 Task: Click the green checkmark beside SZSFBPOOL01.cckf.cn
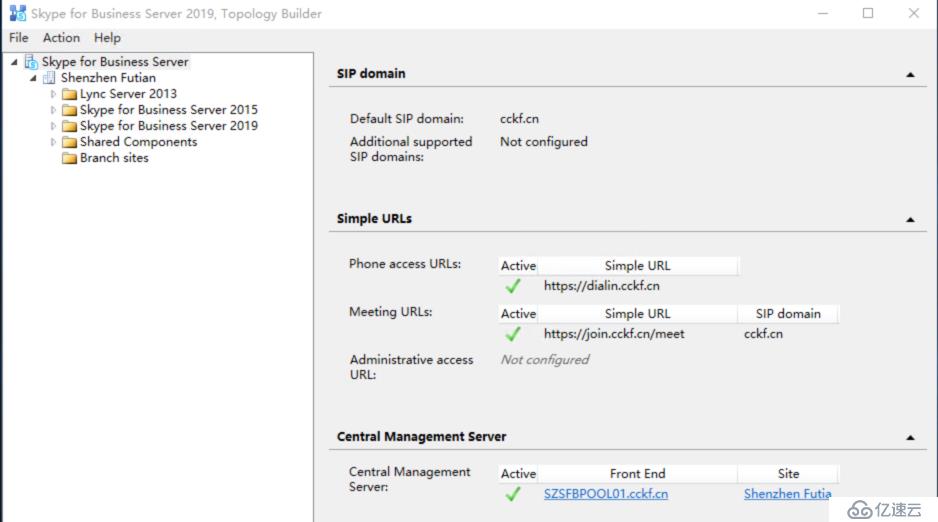513,494
